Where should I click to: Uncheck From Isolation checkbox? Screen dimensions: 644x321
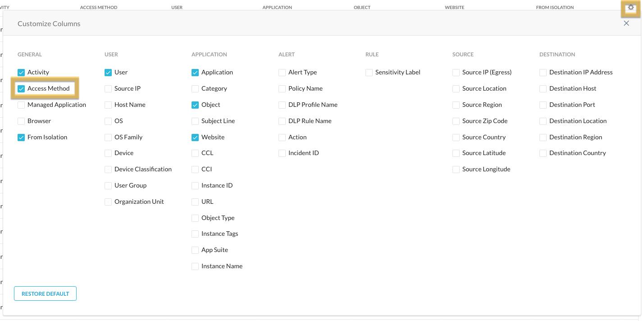click(21, 138)
